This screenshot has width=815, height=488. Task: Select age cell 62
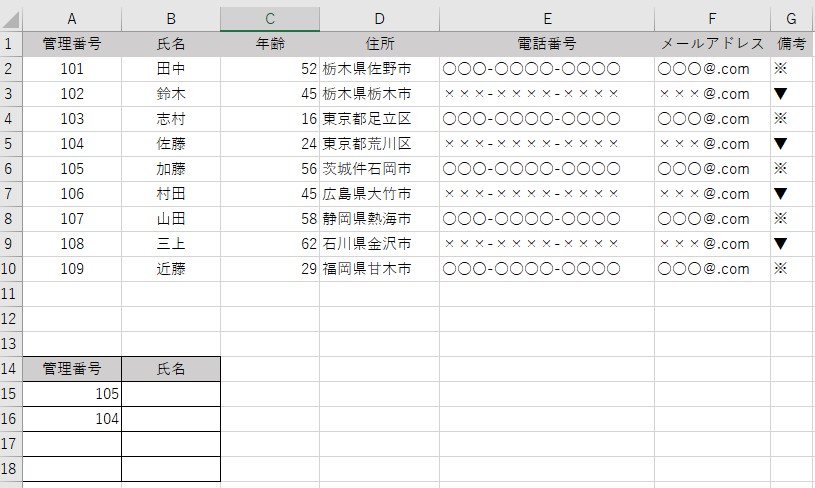270,244
